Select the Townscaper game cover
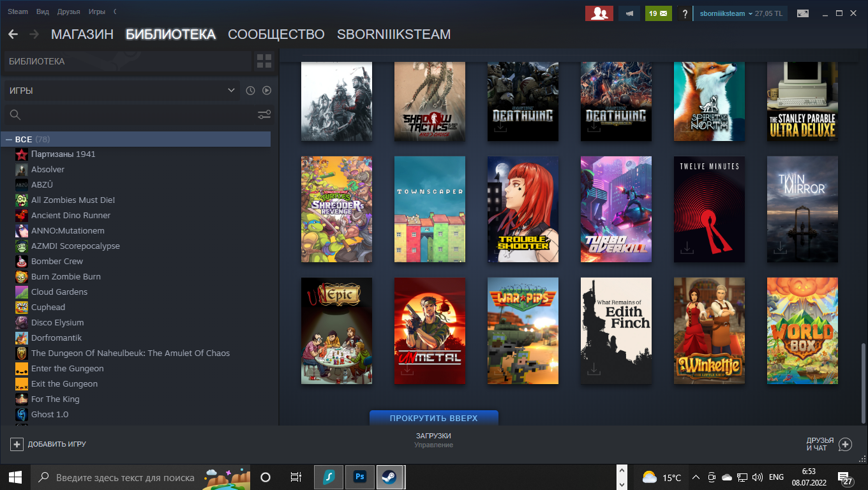 pos(430,209)
